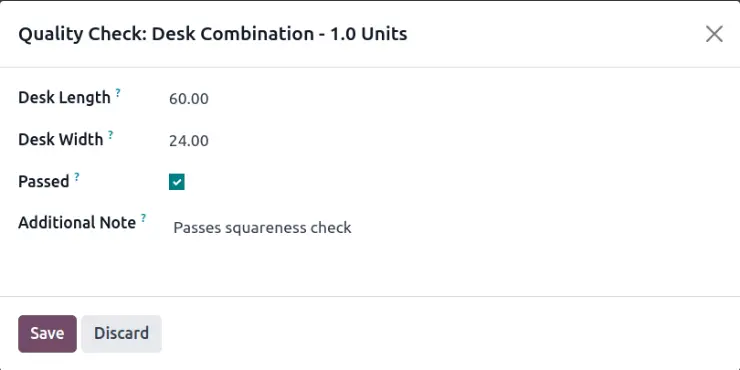Discard the quality check changes
740x370 pixels.
point(121,334)
